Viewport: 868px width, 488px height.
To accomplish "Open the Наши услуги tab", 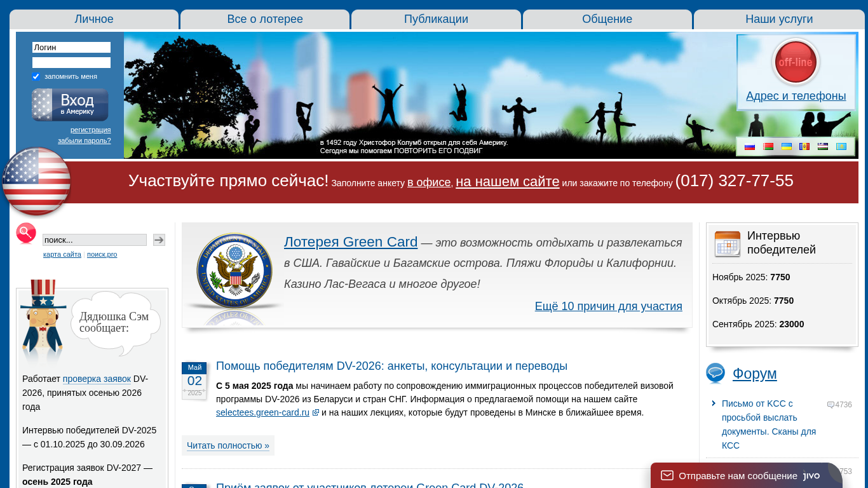I will (x=779, y=19).
